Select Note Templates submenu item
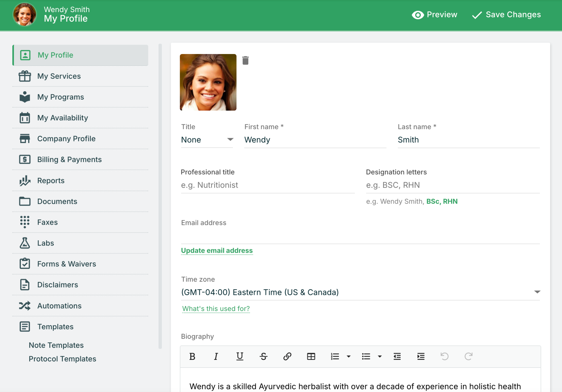The width and height of the screenshot is (562, 392). point(56,345)
